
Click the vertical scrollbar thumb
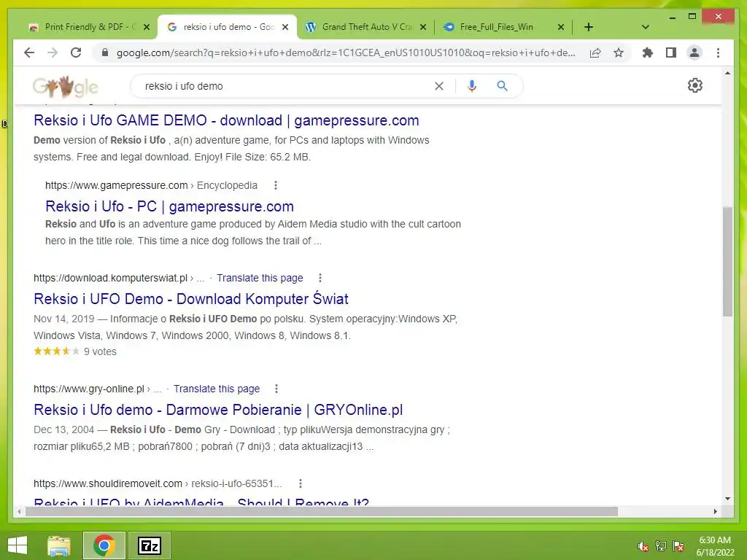click(x=727, y=262)
